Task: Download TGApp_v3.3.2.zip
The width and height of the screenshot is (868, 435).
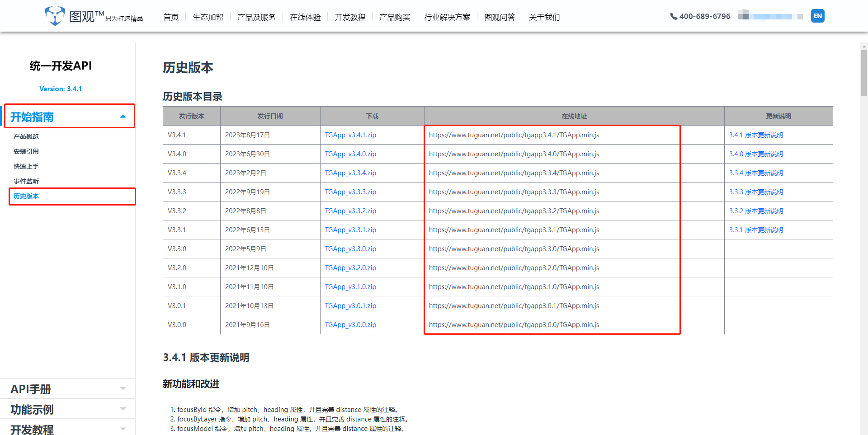Action: pyautogui.click(x=350, y=211)
